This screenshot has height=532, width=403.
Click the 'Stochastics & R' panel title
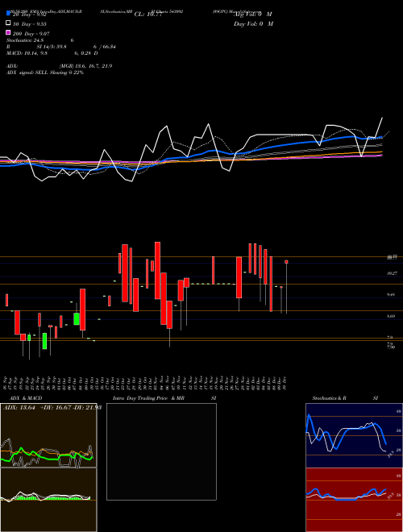(x=330, y=398)
